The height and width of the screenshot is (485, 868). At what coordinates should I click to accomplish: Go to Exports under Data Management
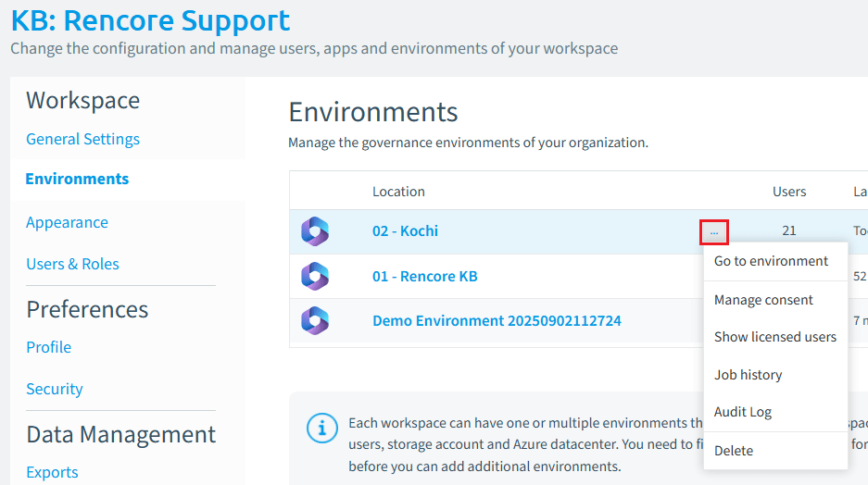[52, 472]
